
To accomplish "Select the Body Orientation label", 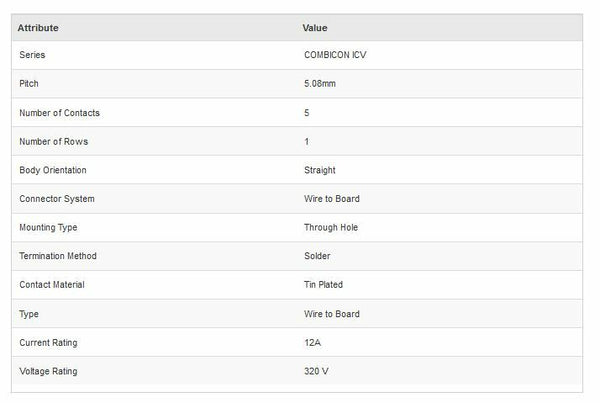I will pyautogui.click(x=53, y=170).
